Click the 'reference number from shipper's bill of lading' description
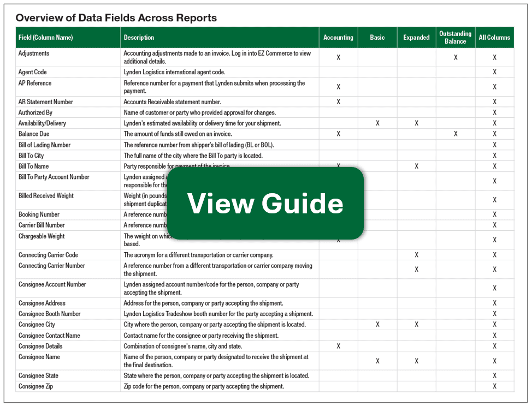Screen dimensions: 532x406 point(199,145)
